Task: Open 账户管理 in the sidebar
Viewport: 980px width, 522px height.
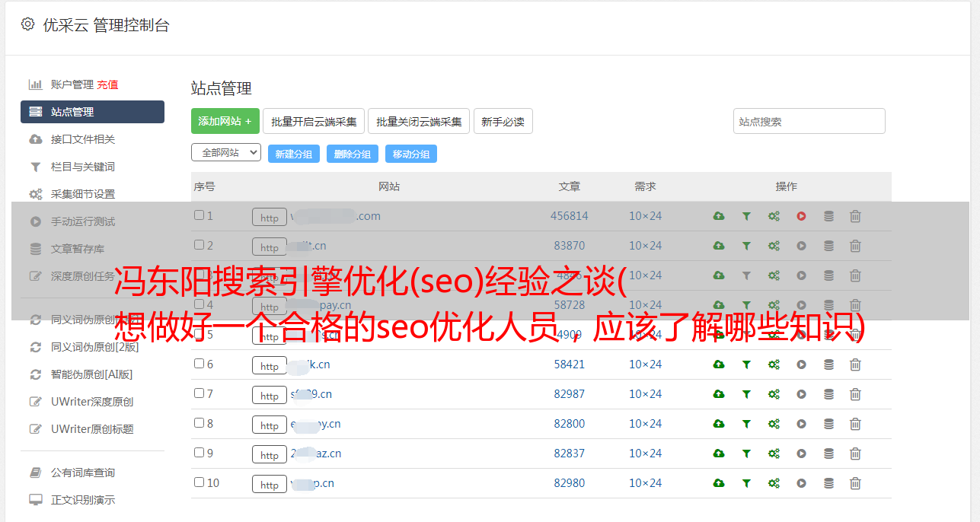Action: point(72,84)
